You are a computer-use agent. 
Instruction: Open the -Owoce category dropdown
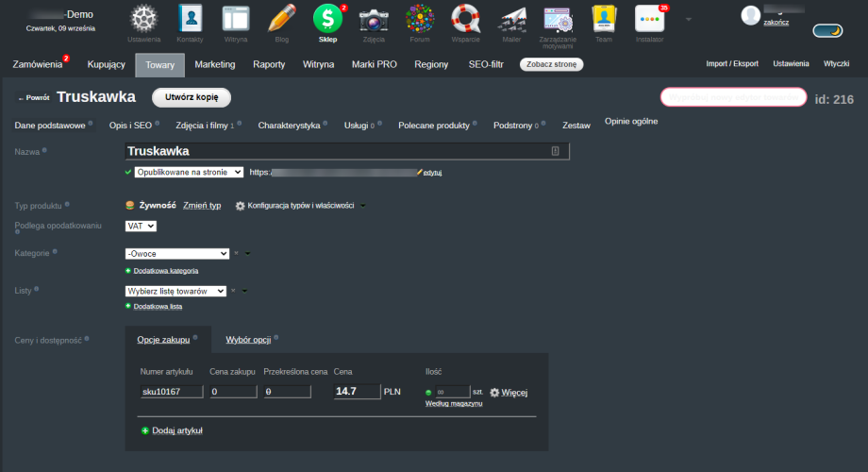click(x=177, y=253)
